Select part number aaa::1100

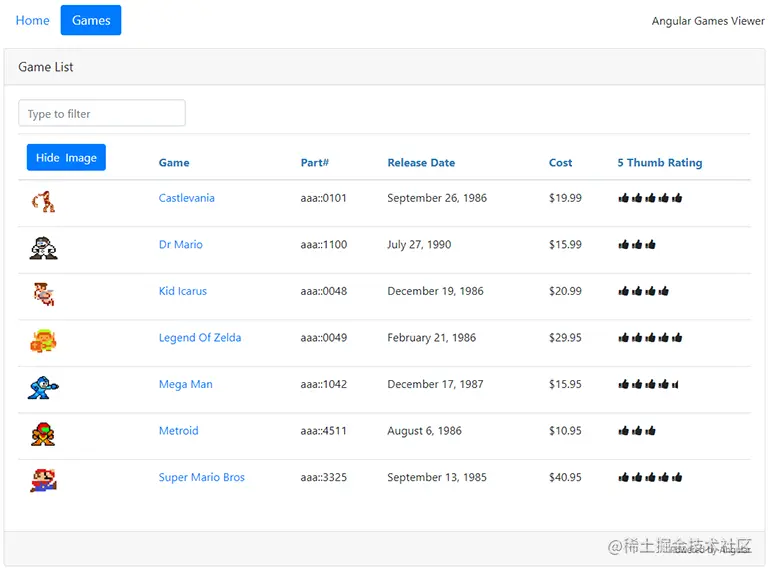click(x=324, y=245)
